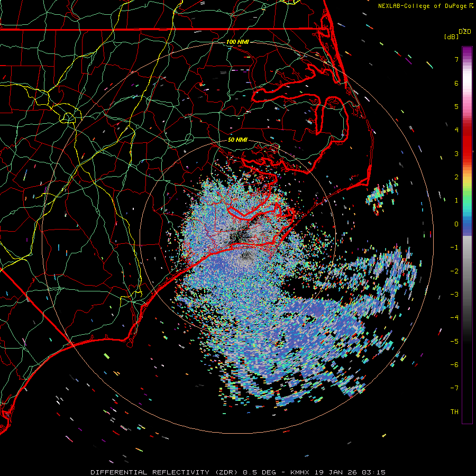Select the 5 value on color scale
476x476 pixels.
456,106
